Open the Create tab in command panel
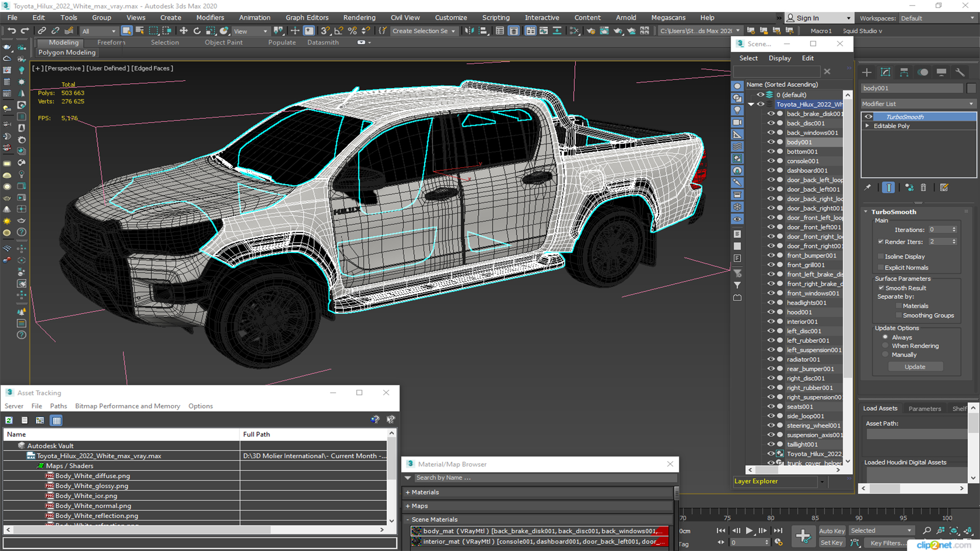 pyautogui.click(x=867, y=72)
